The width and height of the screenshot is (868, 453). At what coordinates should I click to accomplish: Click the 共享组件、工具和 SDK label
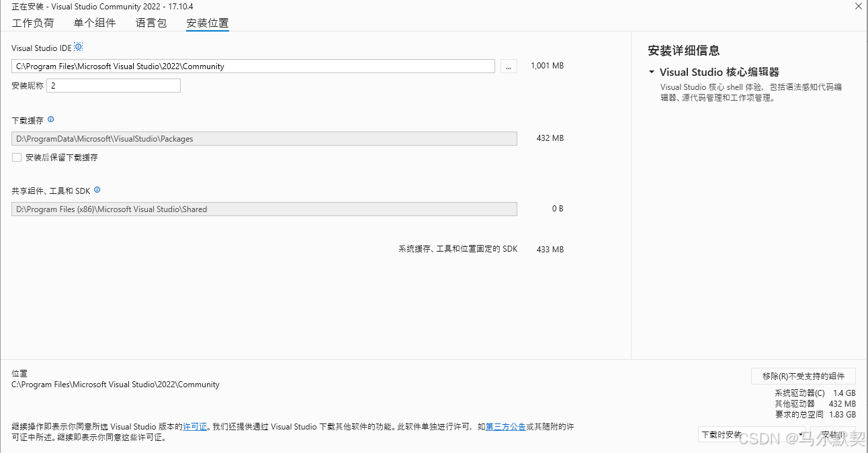(x=51, y=191)
